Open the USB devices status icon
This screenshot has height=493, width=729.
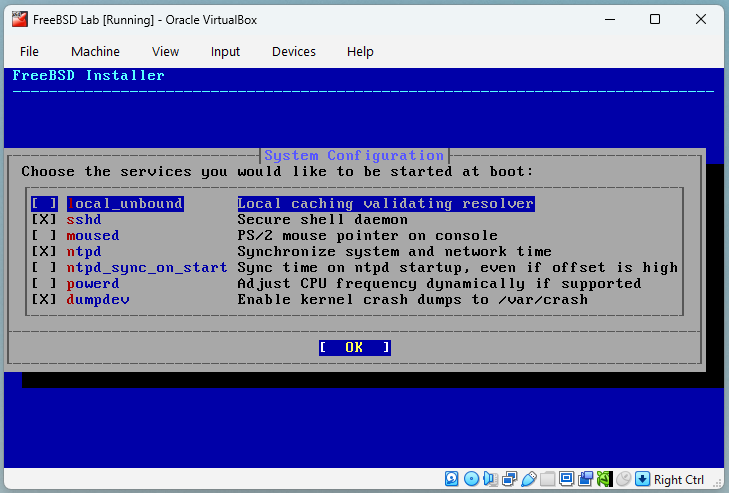pos(529,479)
